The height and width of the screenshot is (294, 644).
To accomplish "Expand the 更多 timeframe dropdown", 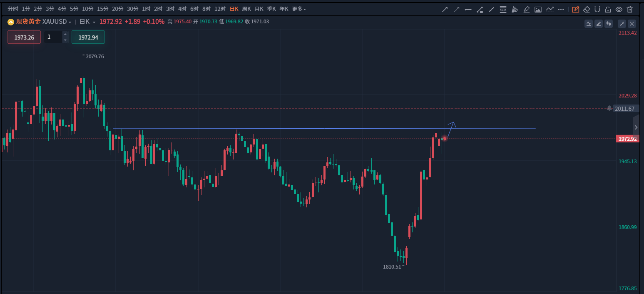I will pyautogui.click(x=299, y=9).
